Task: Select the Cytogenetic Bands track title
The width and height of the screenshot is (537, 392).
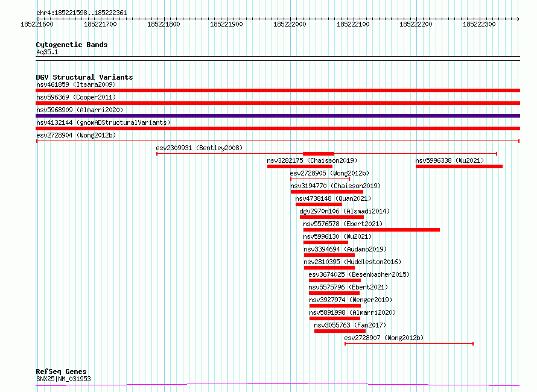Action: pyautogui.click(x=72, y=45)
